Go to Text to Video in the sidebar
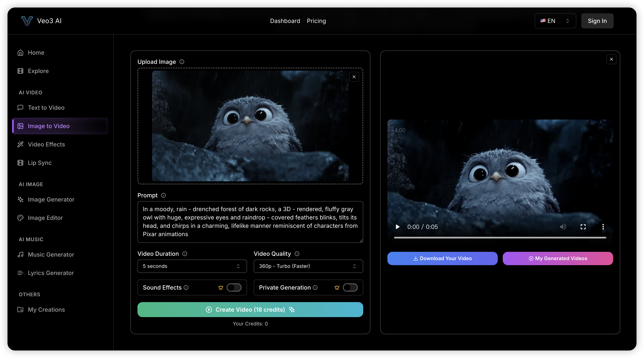 pyautogui.click(x=46, y=108)
